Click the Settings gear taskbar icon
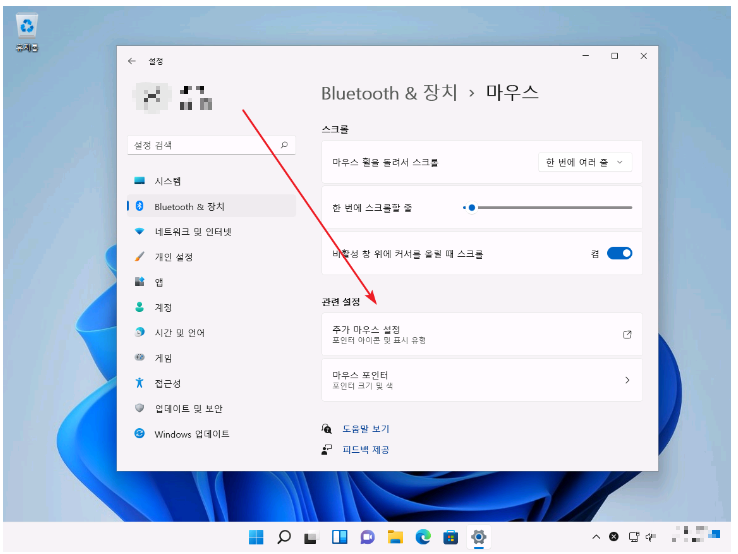Viewport: 738px width, 554px height. point(478,537)
